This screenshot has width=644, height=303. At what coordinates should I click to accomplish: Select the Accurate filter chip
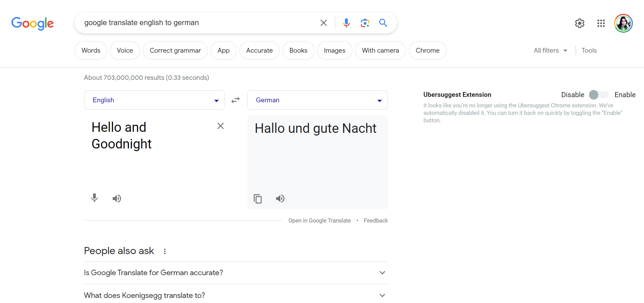[259, 51]
